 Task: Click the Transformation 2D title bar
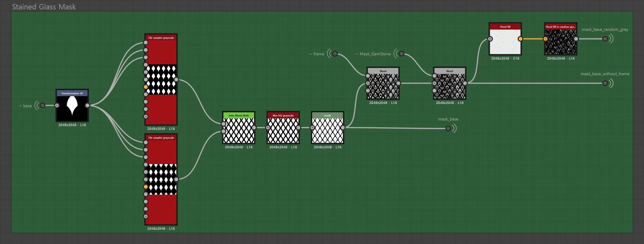72,93
